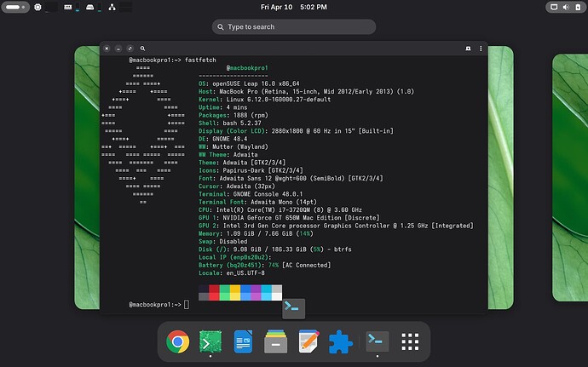588x367 pixels.
Task: Click the 'DE: GNOME 48.4' line
Action: click(222, 139)
